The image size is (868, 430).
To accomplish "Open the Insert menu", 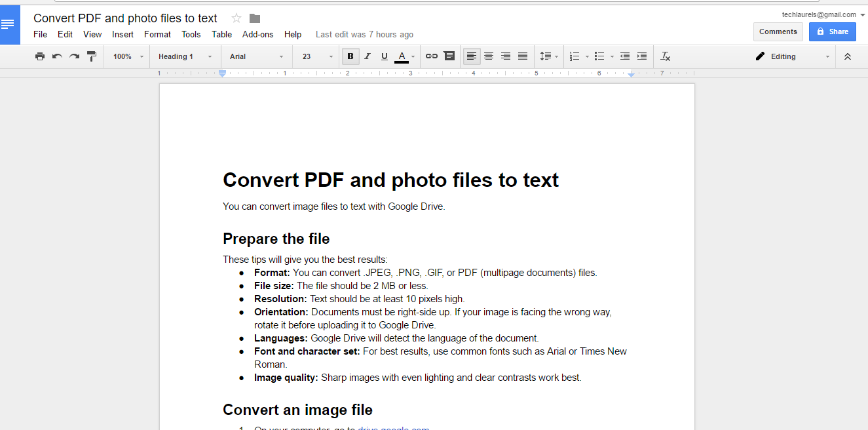I will coord(123,34).
